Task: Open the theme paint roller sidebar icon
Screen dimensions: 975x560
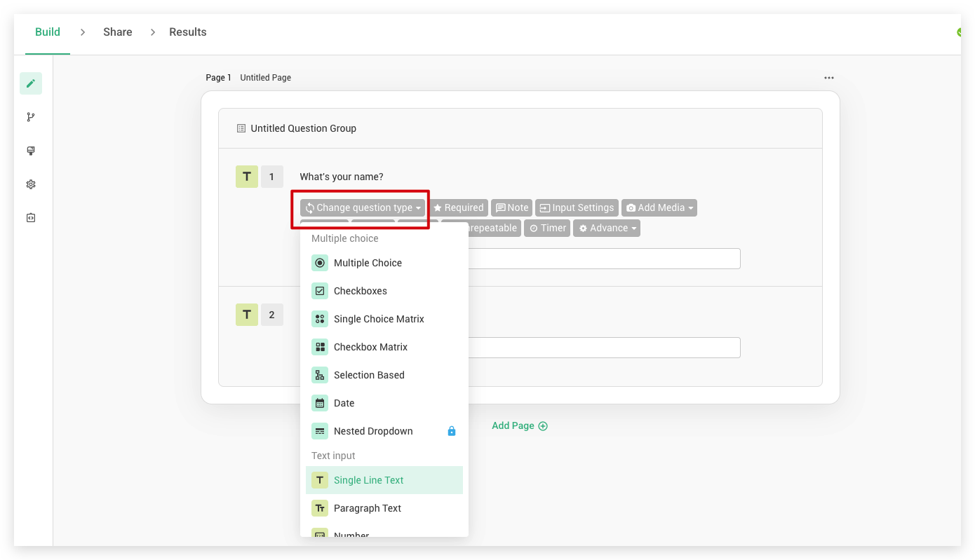Action: (x=31, y=151)
